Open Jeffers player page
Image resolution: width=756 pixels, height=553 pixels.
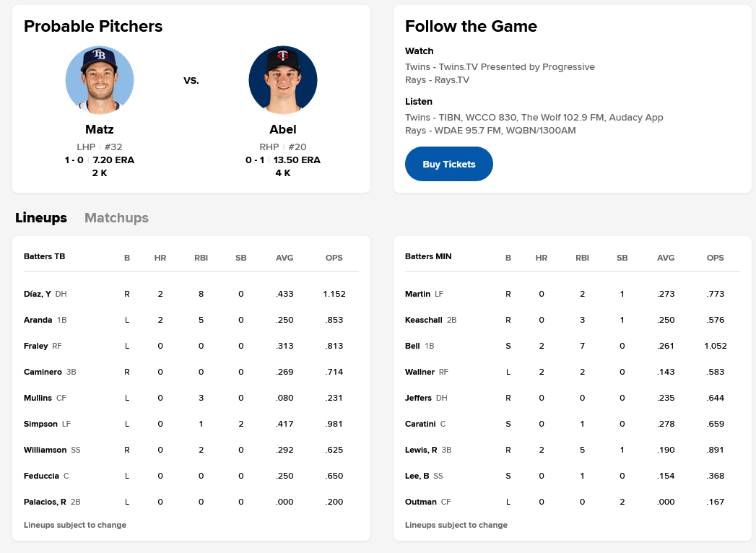click(418, 398)
